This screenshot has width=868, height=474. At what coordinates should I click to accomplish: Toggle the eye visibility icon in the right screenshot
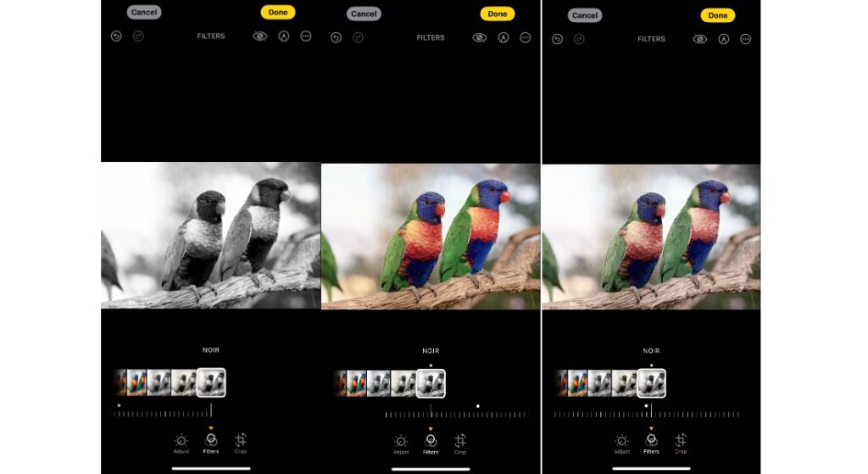pyautogui.click(x=699, y=39)
